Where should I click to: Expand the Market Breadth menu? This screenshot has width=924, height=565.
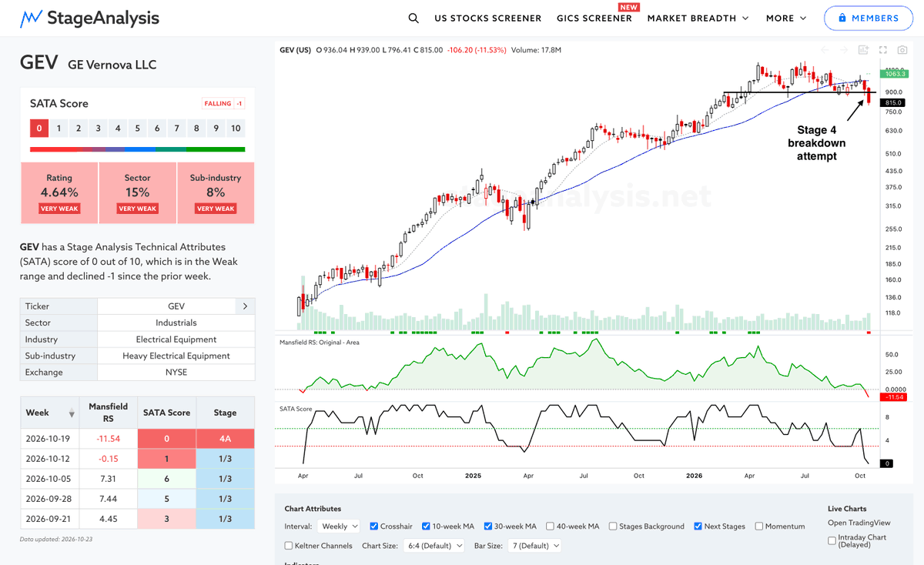pyautogui.click(x=698, y=18)
